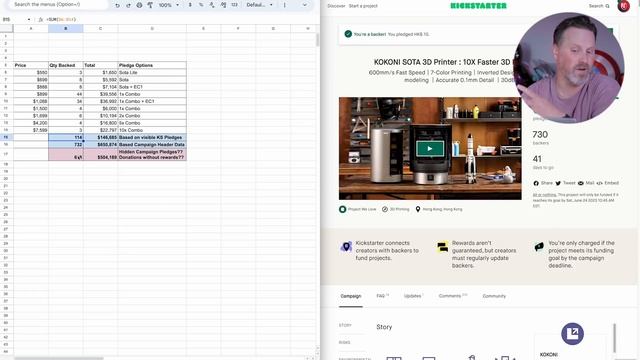Click the $4,200 price cell
The image size is (640, 360).
tap(31, 123)
